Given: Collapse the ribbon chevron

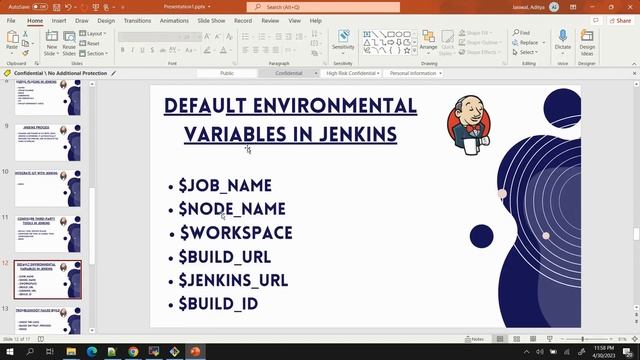Looking at the screenshot, I should (634, 64).
